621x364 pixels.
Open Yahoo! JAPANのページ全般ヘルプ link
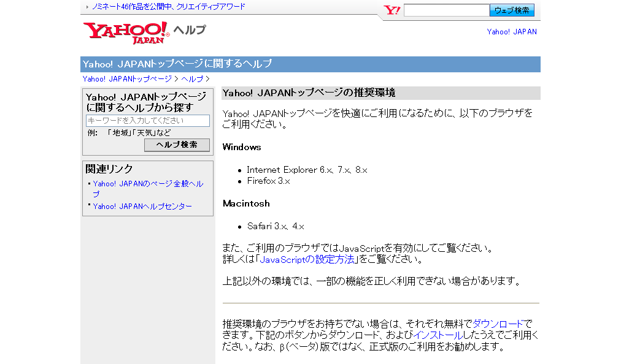click(x=148, y=189)
